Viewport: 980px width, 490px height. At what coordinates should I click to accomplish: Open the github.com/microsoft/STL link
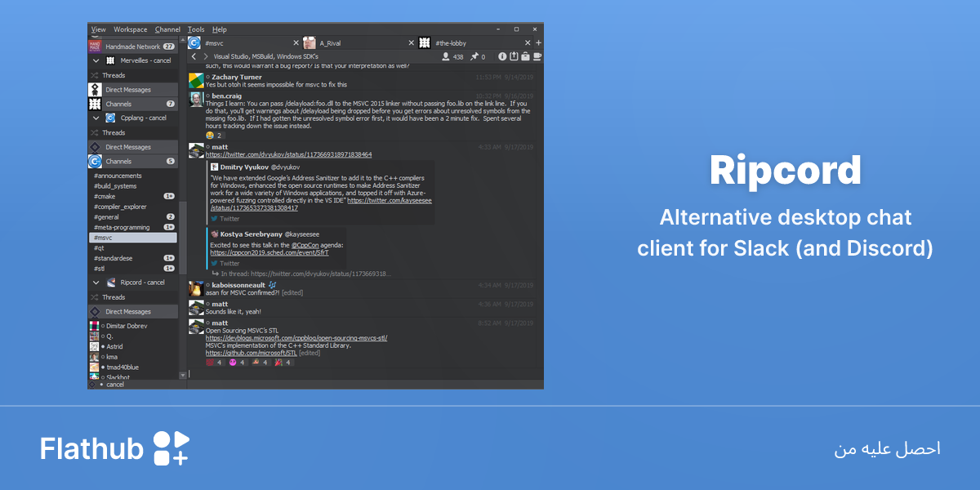coord(251,353)
